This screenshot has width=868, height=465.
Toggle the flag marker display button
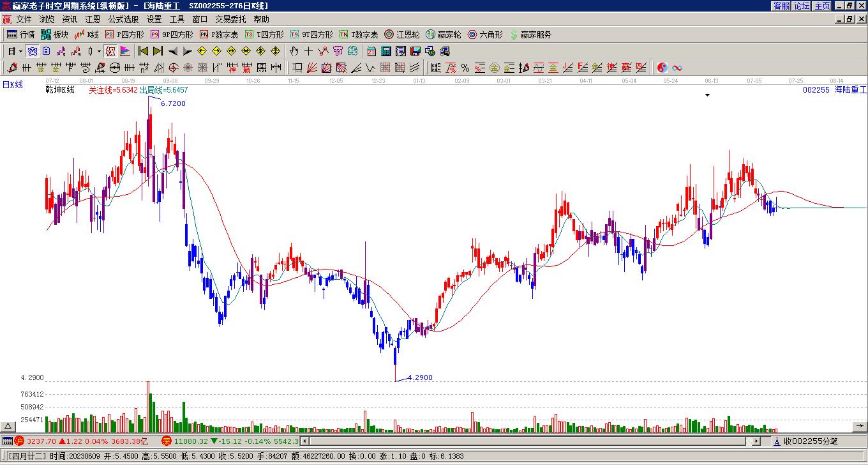(x=124, y=51)
